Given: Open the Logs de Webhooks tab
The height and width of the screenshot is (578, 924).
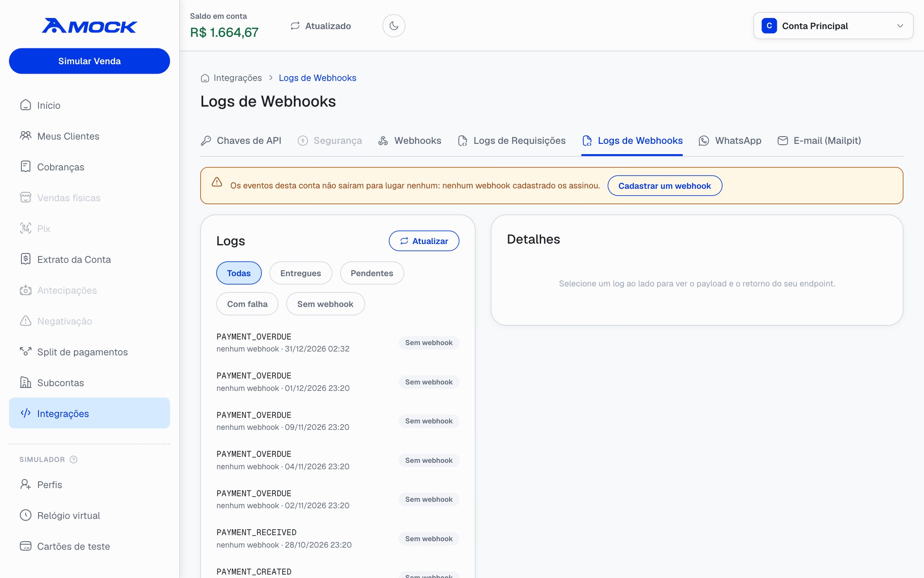Looking at the screenshot, I should (x=632, y=140).
